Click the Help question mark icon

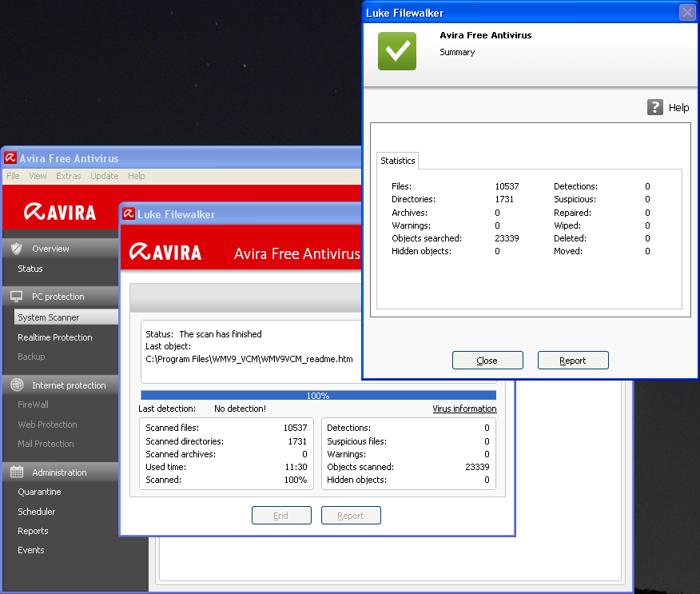coord(655,107)
